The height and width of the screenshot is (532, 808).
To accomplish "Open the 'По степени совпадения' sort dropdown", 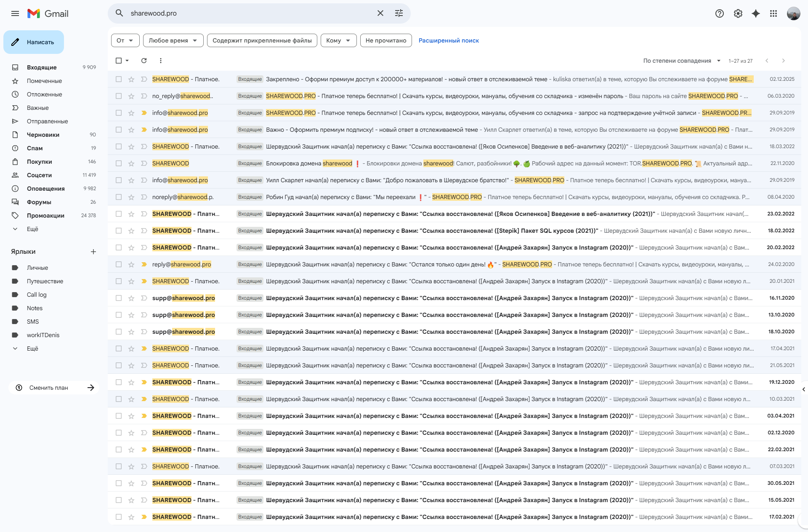I will tap(682, 61).
